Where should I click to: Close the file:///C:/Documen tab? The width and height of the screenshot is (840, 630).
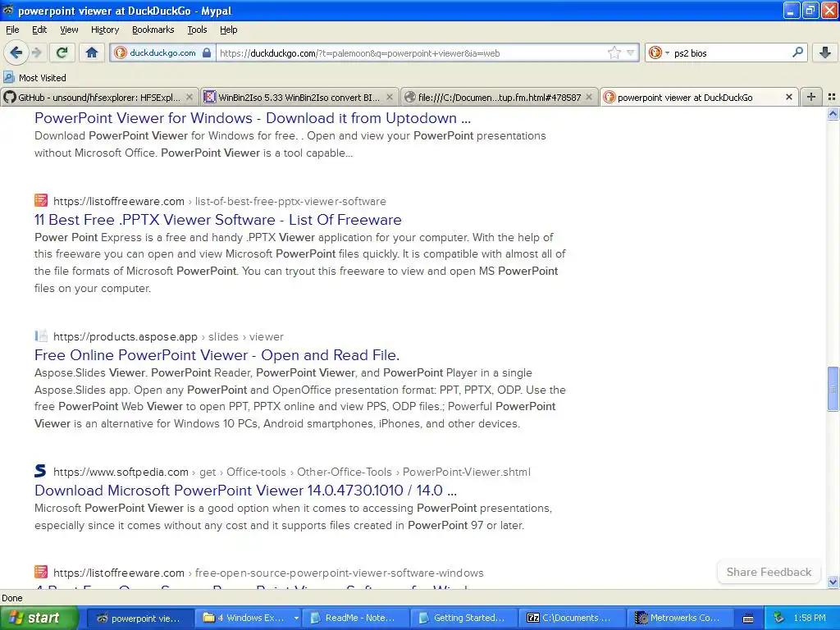[589, 97]
